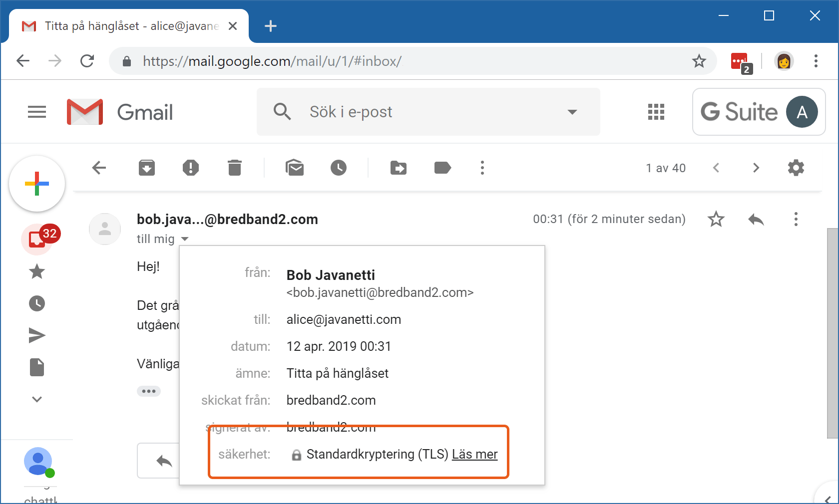Click the chat user avatar
The image size is (839, 504).
tap(38, 462)
